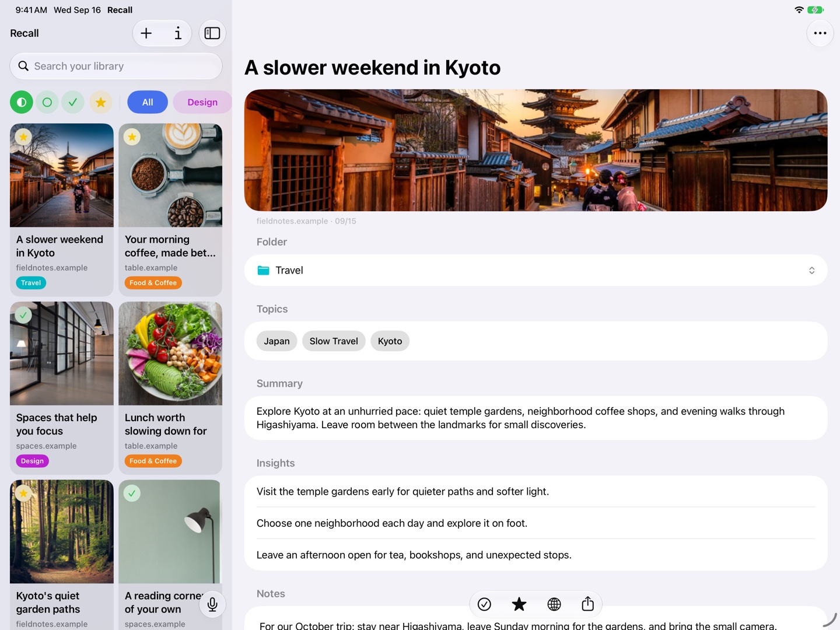Start voice input with microphone button
Image resolution: width=840 pixels, height=630 pixels.
(x=212, y=604)
